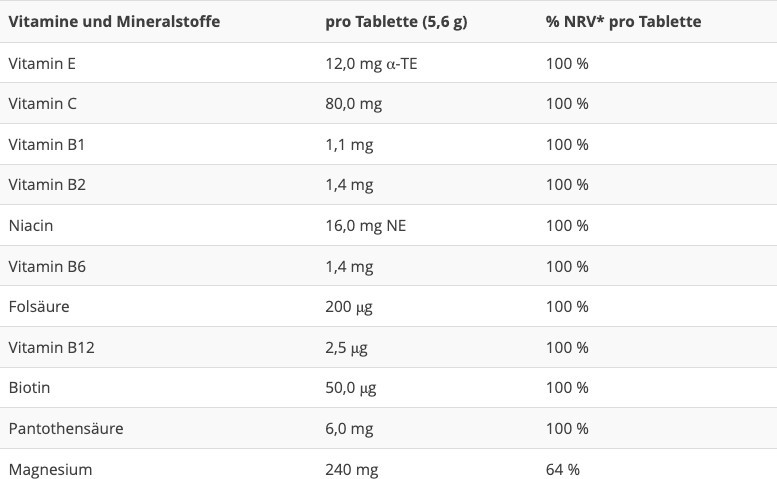The image size is (777, 479).
Task: Click the 'pro Tablette (5,6 g)' header
Action: tap(396, 21)
